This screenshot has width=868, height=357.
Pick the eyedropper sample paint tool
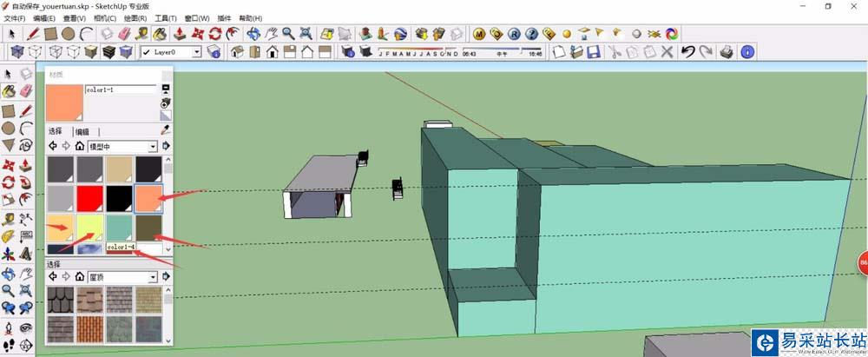pos(166,130)
